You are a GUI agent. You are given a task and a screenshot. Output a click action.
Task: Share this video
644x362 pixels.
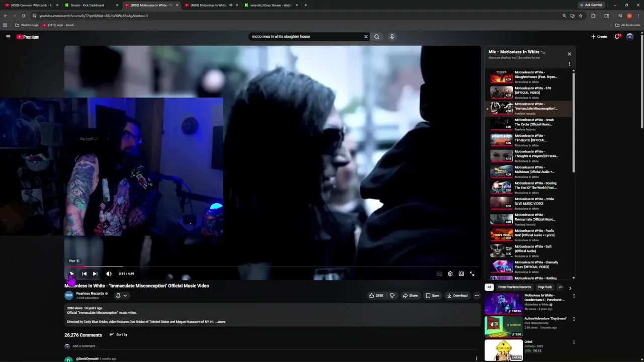[x=410, y=296]
